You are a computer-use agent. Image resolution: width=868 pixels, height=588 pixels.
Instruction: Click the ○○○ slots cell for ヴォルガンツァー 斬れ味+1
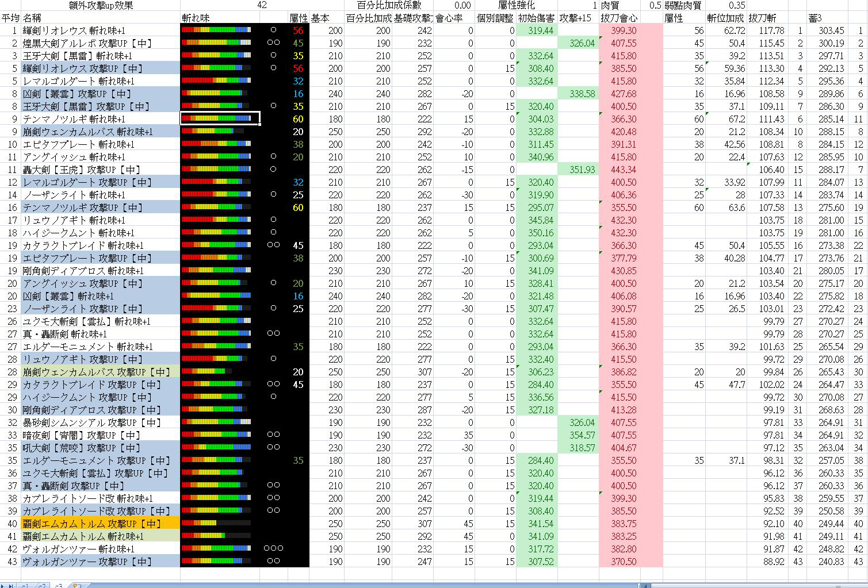point(273,549)
